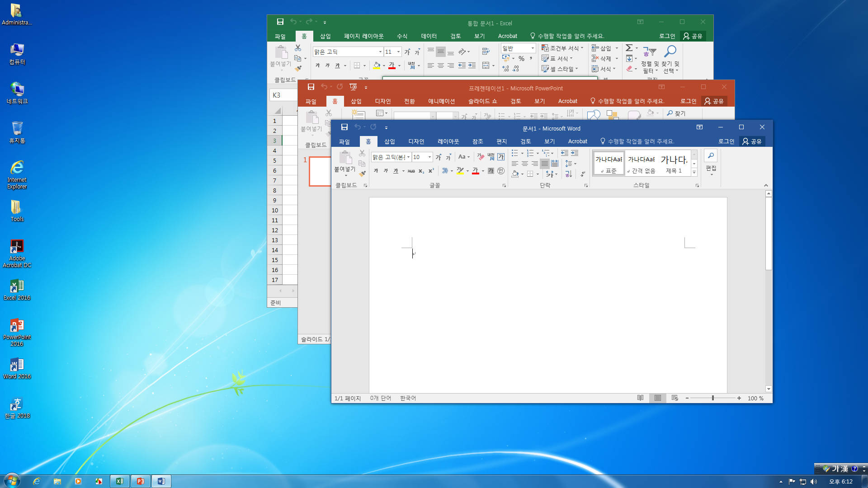Open the 애니메이션 tab in PowerPoint

[441, 101]
